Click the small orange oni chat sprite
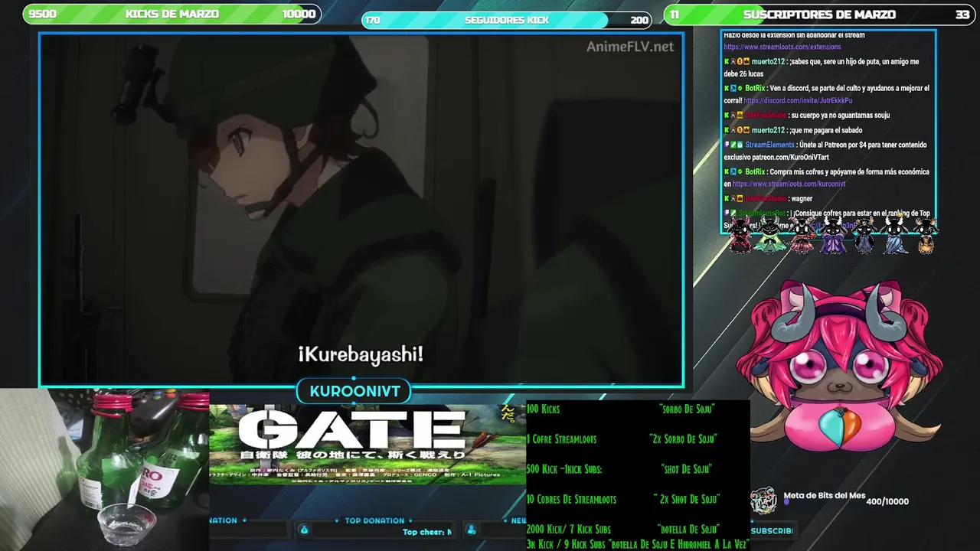The width and height of the screenshot is (980, 551). click(926, 237)
